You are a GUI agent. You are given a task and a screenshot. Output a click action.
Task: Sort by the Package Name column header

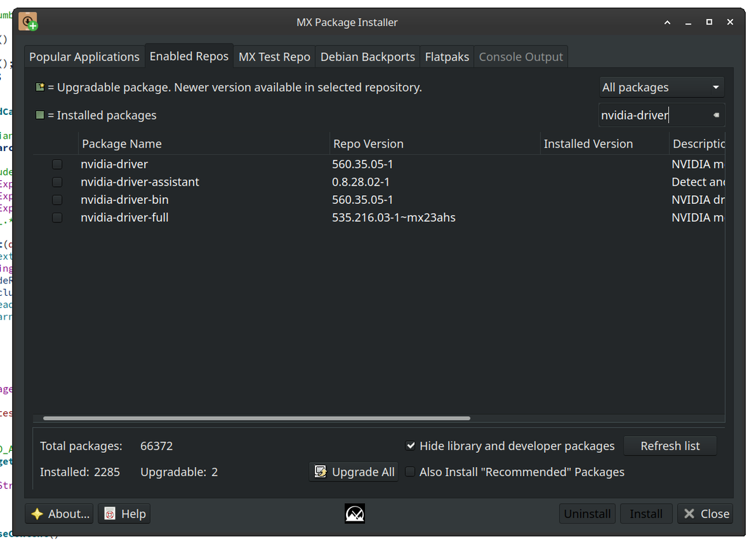click(x=203, y=143)
